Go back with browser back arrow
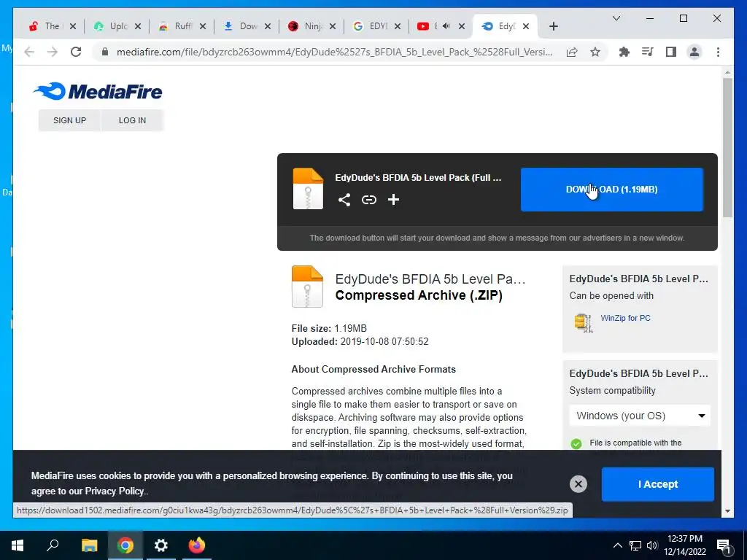This screenshot has width=747, height=560. click(29, 52)
